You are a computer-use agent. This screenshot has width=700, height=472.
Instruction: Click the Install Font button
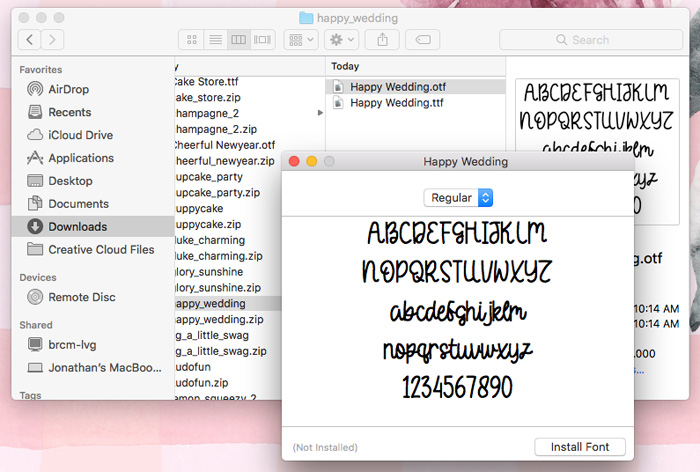coord(579,447)
